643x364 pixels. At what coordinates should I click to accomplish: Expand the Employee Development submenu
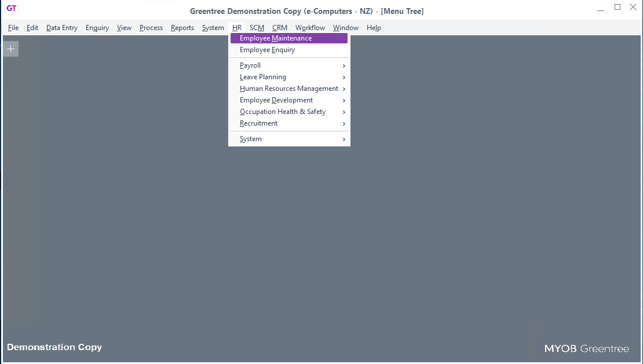[288, 100]
